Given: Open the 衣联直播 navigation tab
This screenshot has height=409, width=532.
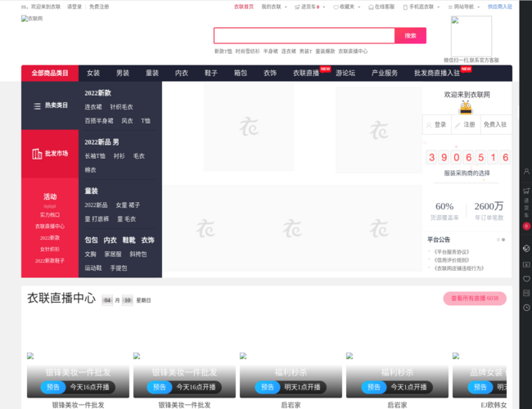Looking at the screenshot, I should (306, 73).
